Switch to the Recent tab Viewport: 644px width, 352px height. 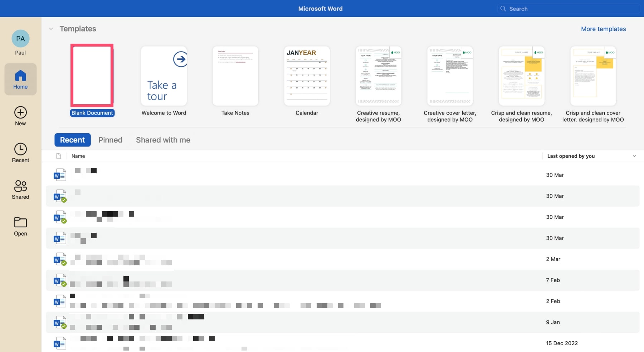tap(73, 140)
